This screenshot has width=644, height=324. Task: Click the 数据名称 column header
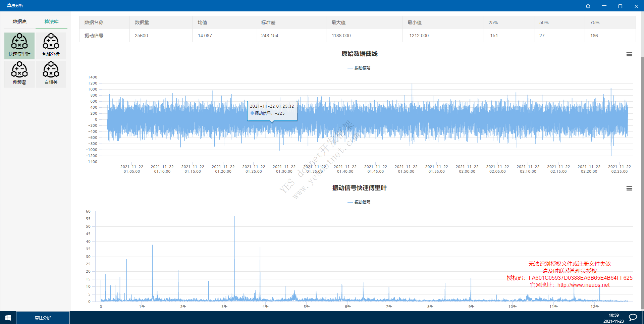click(104, 22)
